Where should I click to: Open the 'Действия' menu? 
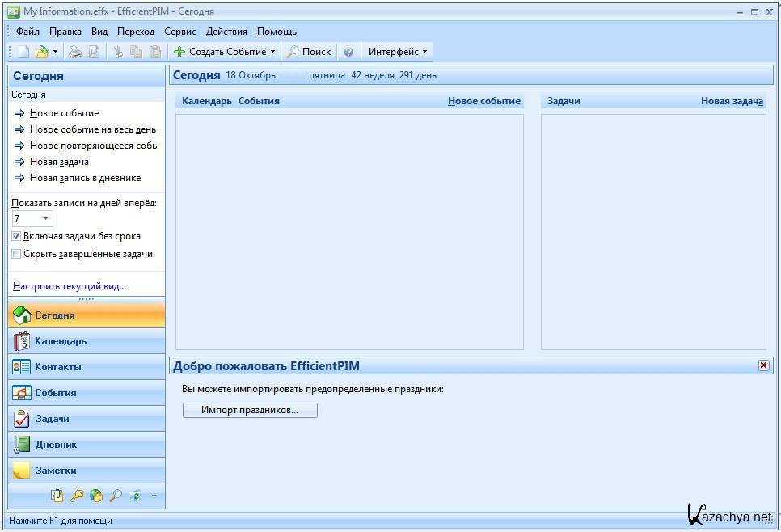tap(226, 32)
